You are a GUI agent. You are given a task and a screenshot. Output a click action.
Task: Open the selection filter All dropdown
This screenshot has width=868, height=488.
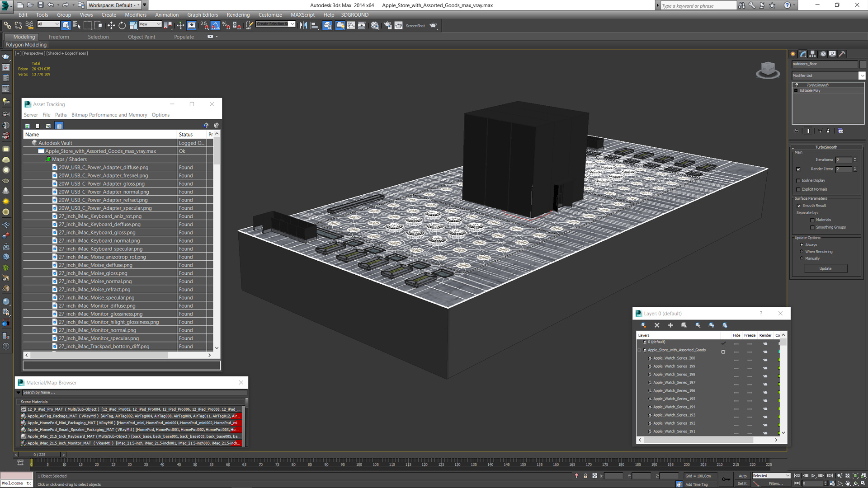pyautogui.click(x=48, y=24)
